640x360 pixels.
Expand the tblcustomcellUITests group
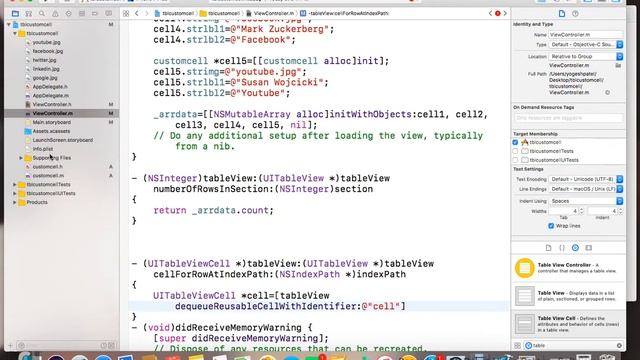[15, 193]
